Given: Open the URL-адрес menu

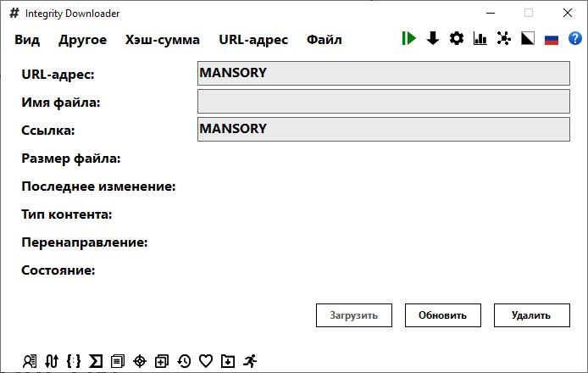Looking at the screenshot, I should coord(253,39).
